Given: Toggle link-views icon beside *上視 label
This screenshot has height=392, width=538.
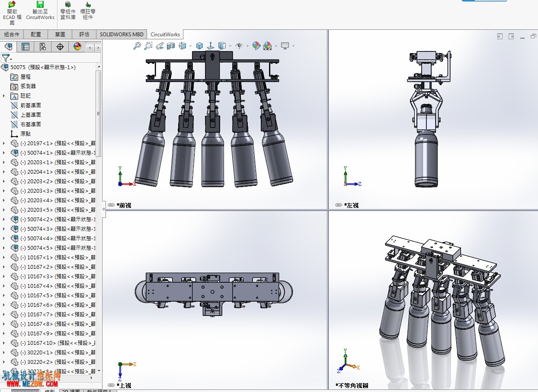Looking at the screenshot, I should (x=111, y=385).
